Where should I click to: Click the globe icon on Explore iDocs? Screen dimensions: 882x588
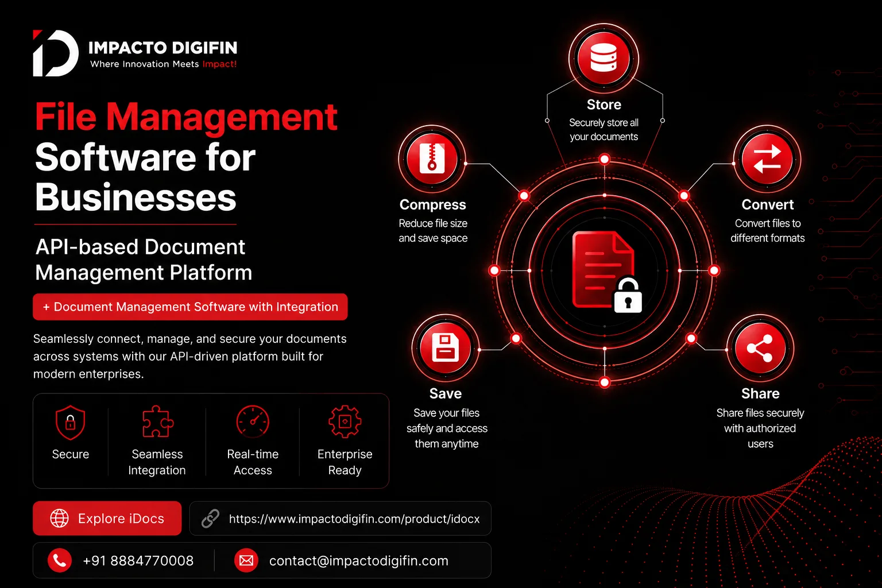click(59, 519)
